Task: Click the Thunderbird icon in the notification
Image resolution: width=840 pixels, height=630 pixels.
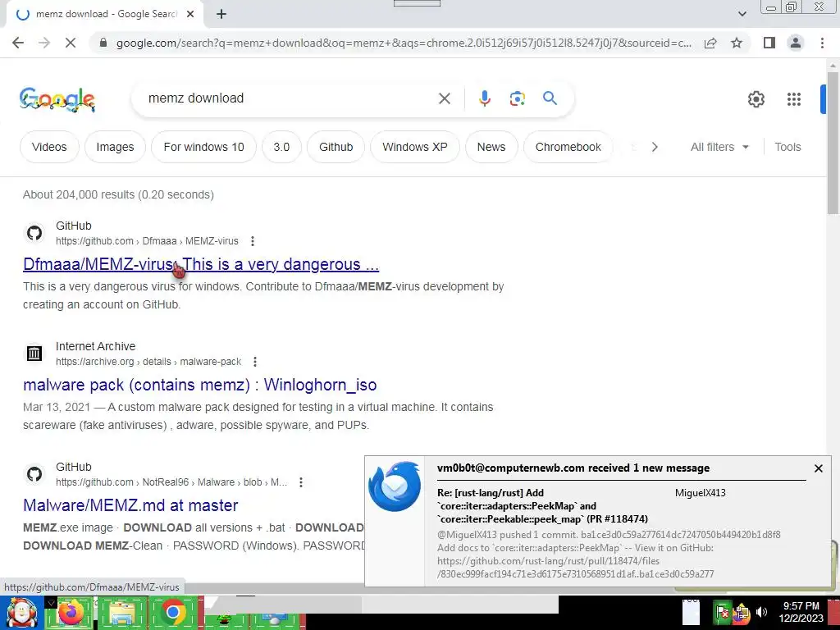Action: (x=395, y=486)
